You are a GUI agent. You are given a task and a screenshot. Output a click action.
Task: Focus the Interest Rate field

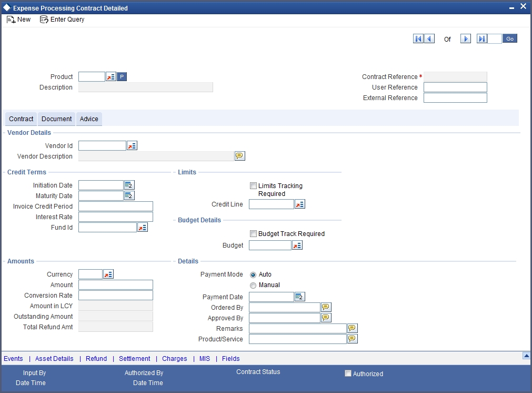tap(116, 217)
